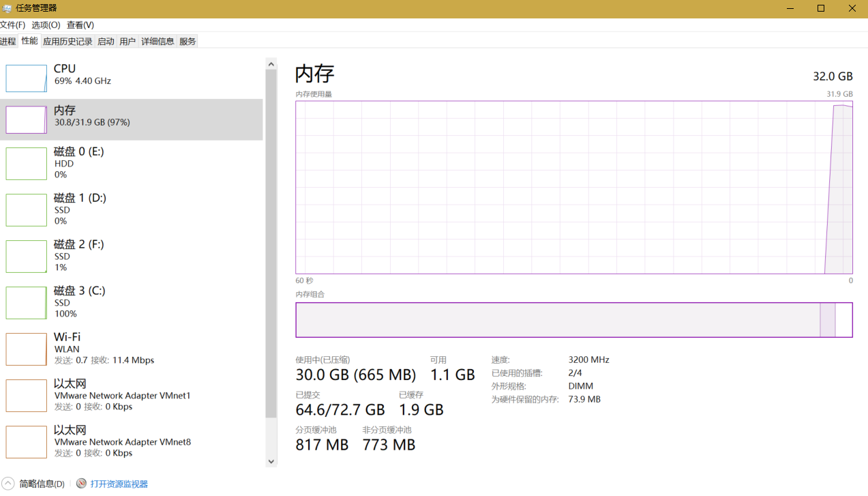Select 磁盘 1 (D:) graph thumbnail
Viewport: 868px width, 496px height.
27,210
